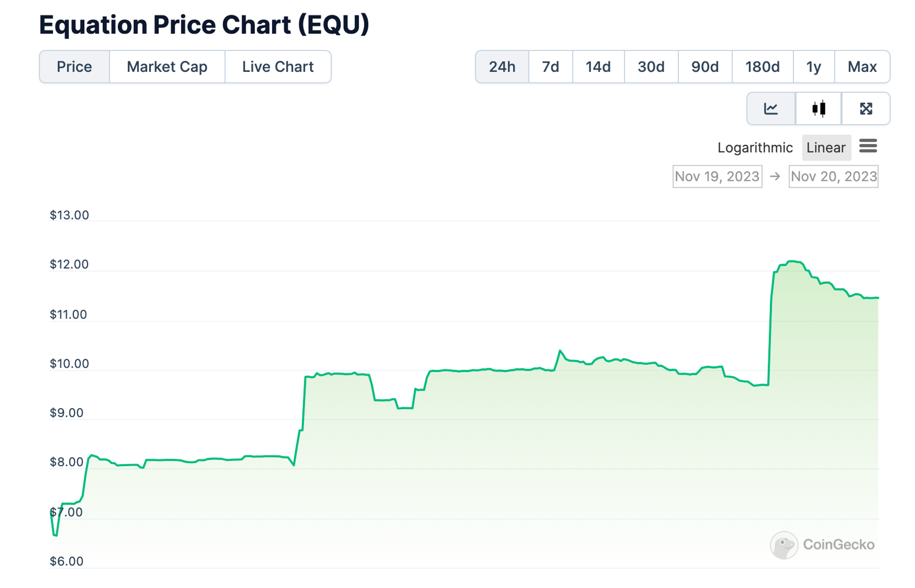Click the 14d range selector

click(x=597, y=66)
